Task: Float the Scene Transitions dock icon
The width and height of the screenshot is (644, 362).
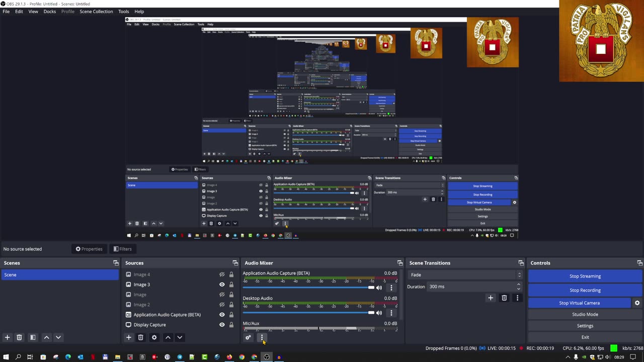Action: [x=521, y=263]
